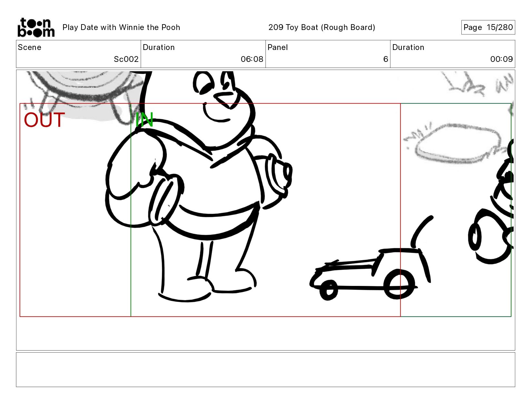The height and width of the screenshot is (411, 532).
Task: Click the green "IN" camera frame label
Action: tap(144, 120)
